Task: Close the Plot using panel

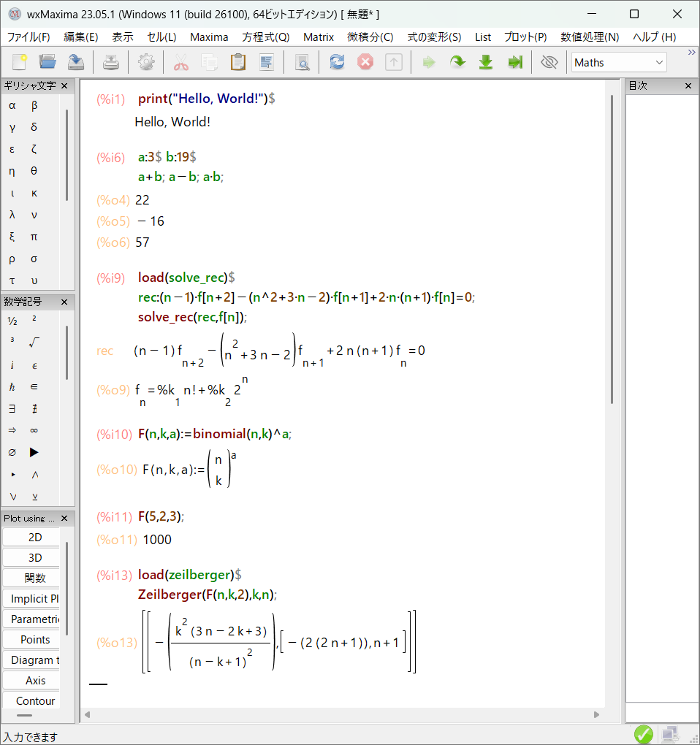Action: tap(64, 519)
